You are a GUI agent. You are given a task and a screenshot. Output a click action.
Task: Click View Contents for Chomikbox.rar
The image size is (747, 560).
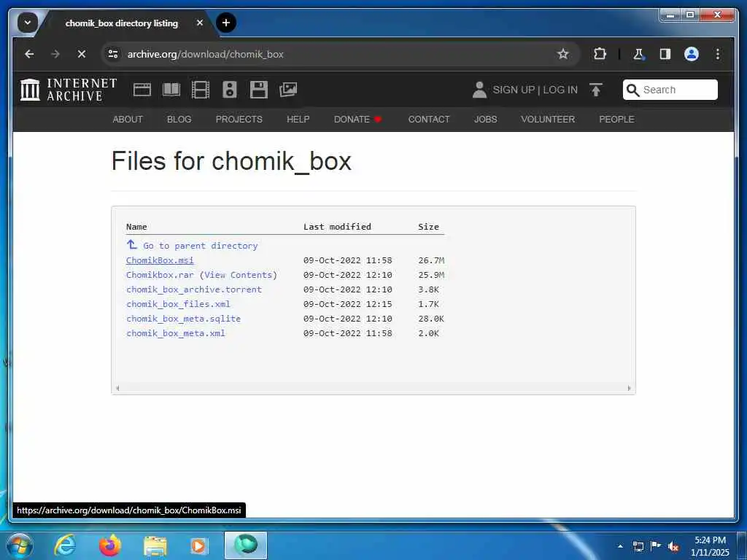[239, 275]
